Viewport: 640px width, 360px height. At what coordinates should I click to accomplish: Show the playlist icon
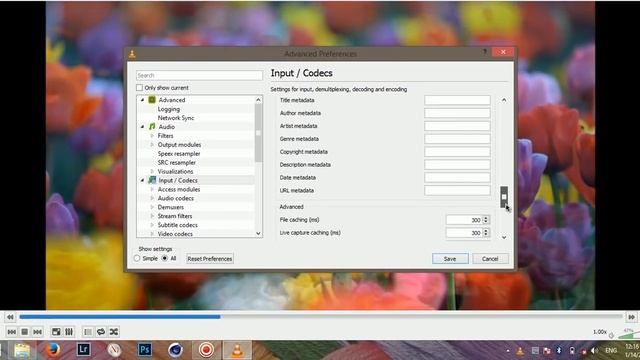point(88,332)
